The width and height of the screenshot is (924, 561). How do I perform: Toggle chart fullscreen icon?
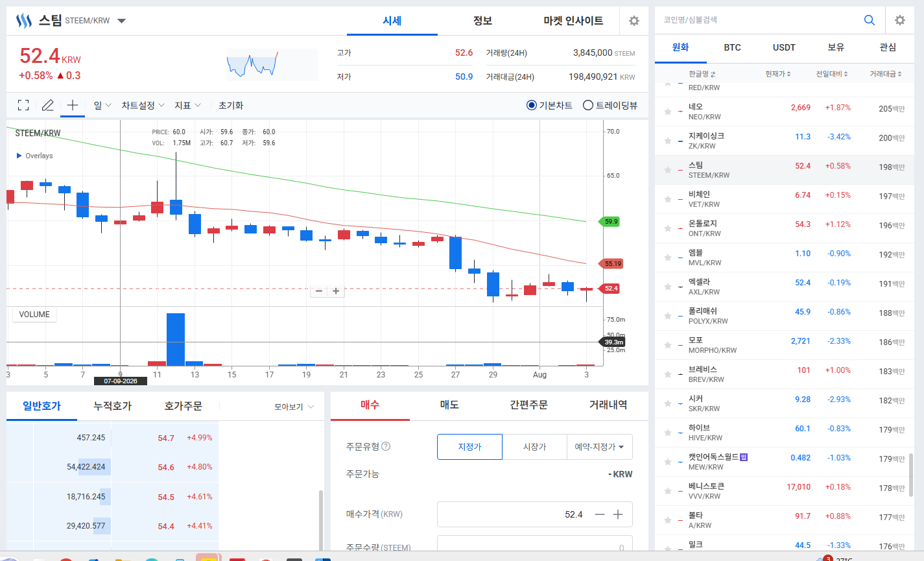(23, 105)
